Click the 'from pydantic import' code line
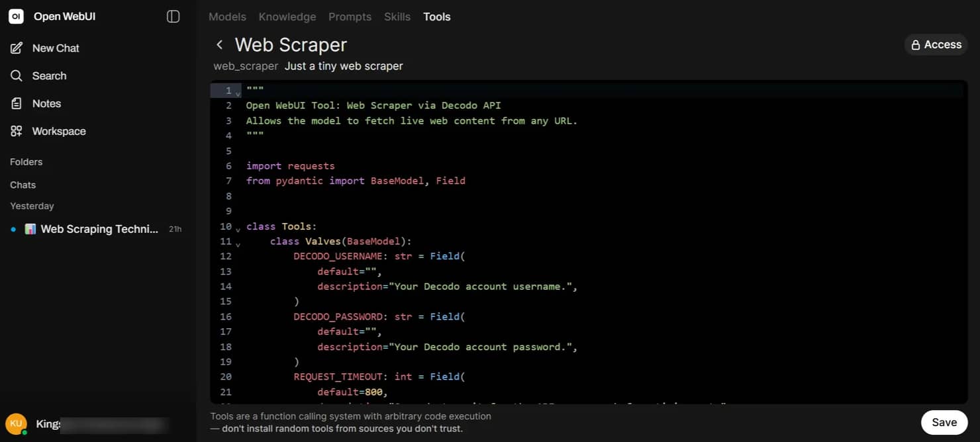The image size is (980, 442). pos(356,181)
